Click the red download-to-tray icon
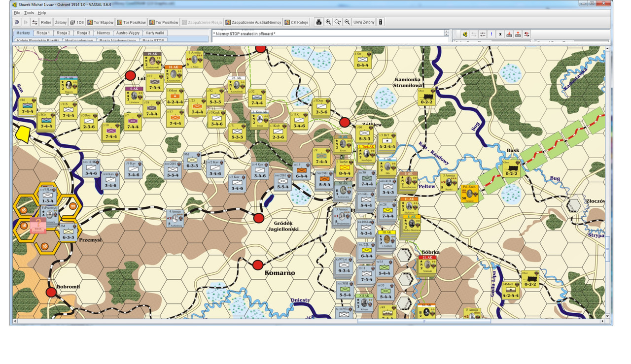Image resolution: width=631 pixels, height=364 pixels. [509, 34]
